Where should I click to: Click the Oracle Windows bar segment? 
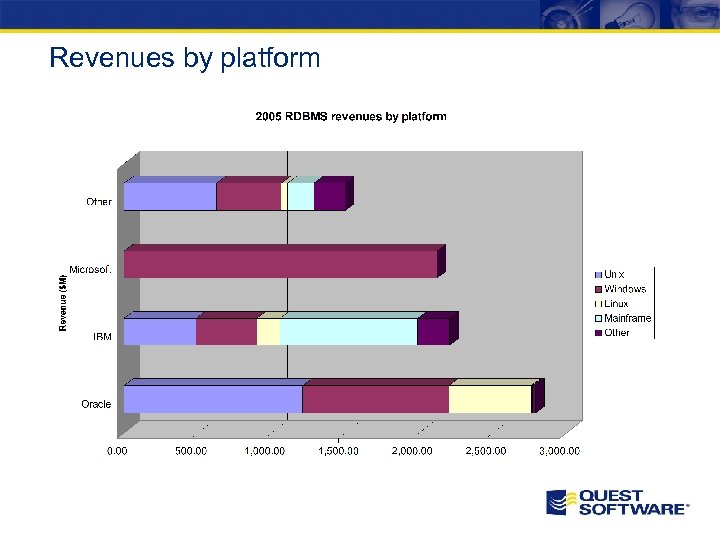(376, 399)
